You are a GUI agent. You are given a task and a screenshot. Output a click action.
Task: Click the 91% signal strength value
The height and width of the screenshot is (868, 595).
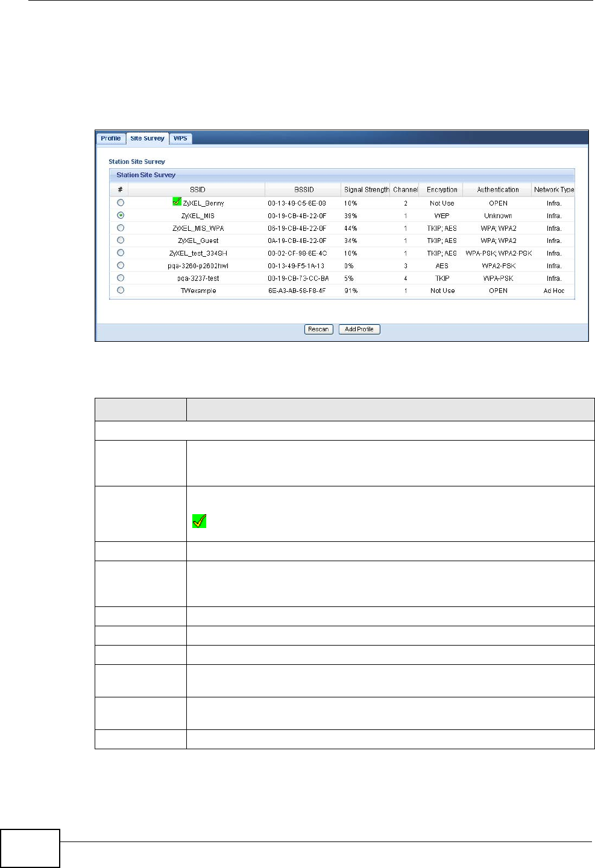350,291
